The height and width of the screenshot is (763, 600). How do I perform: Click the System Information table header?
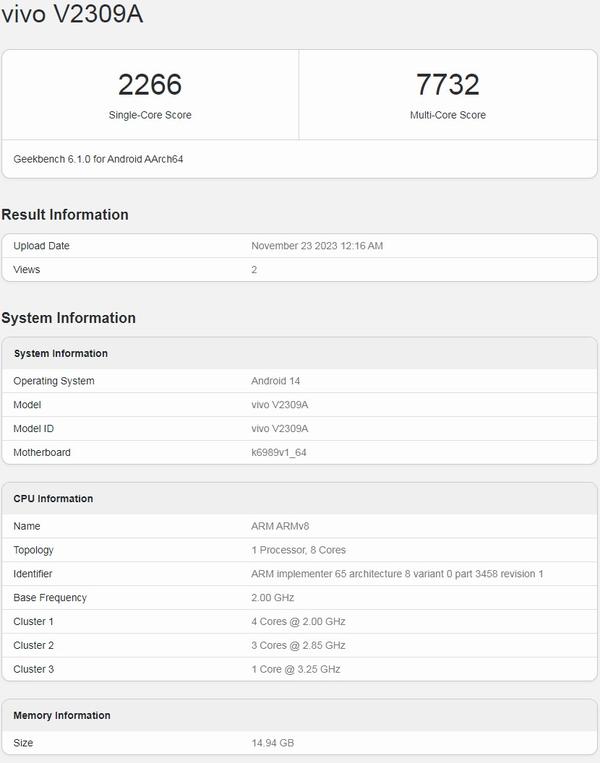(x=61, y=353)
